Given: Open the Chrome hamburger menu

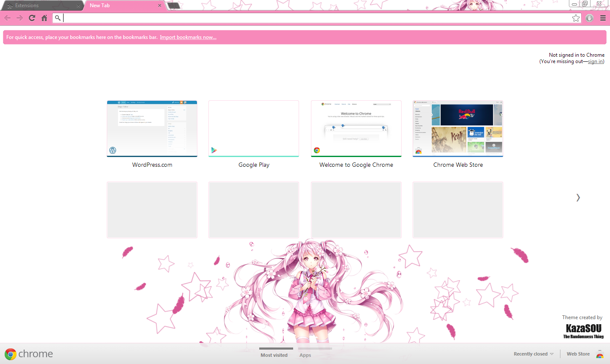Looking at the screenshot, I should coord(603,18).
